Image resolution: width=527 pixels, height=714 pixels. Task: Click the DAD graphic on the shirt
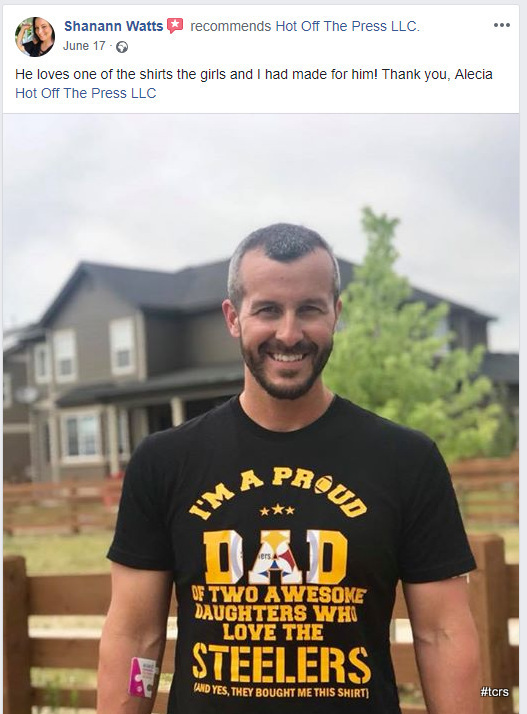click(275, 558)
